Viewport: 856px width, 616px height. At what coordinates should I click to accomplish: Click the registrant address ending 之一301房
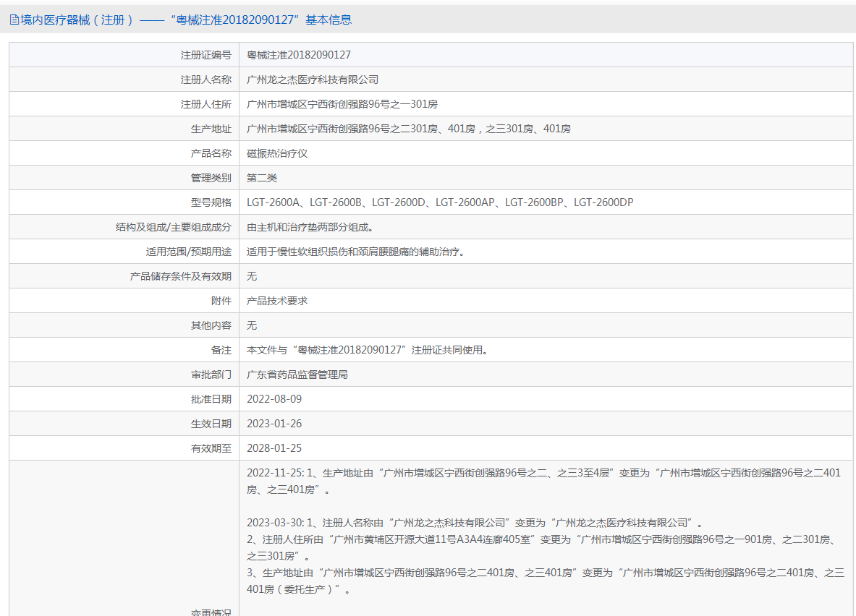click(x=342, y=104)
